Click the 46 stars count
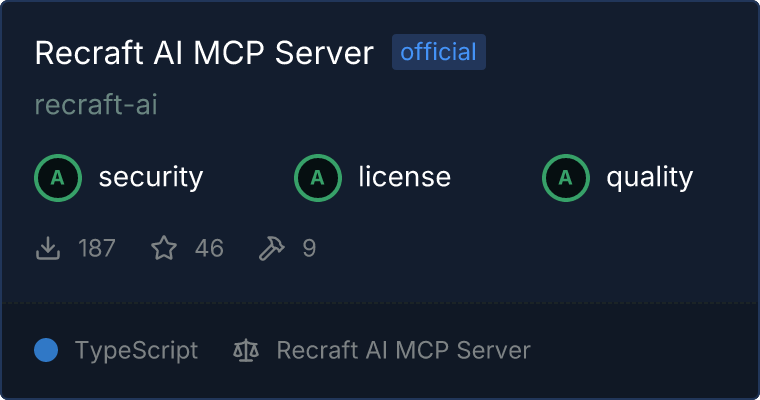The image size is (760, 400). click(209, 248)
